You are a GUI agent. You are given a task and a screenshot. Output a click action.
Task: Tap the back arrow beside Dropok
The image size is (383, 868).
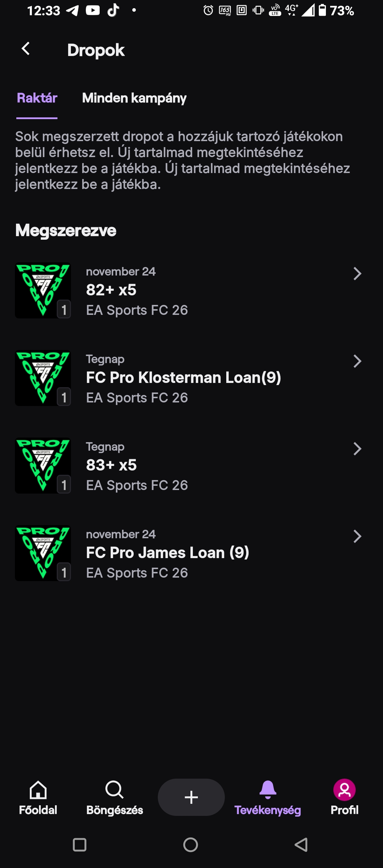click(x=26, y=49)
